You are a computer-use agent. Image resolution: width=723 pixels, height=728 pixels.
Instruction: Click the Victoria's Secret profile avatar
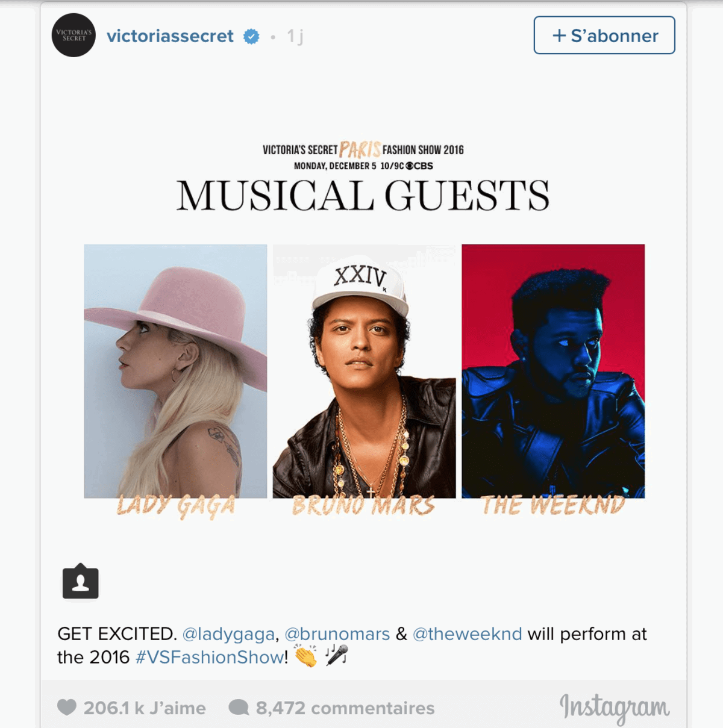click(x=74, y=35)
